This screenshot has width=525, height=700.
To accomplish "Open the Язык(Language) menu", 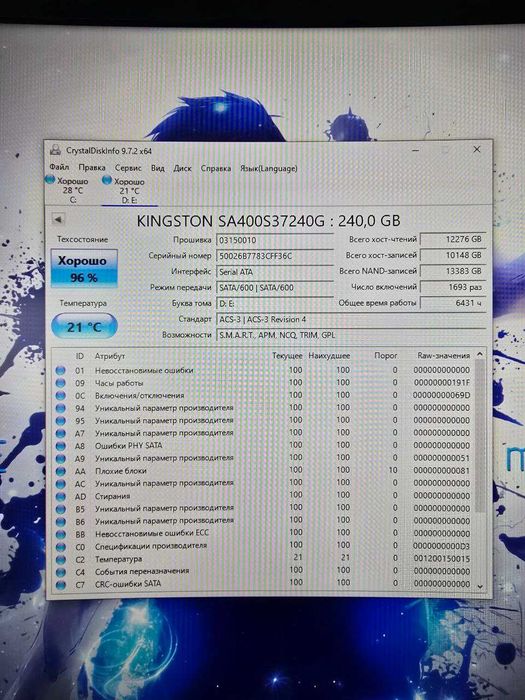I will pos(268,168).
